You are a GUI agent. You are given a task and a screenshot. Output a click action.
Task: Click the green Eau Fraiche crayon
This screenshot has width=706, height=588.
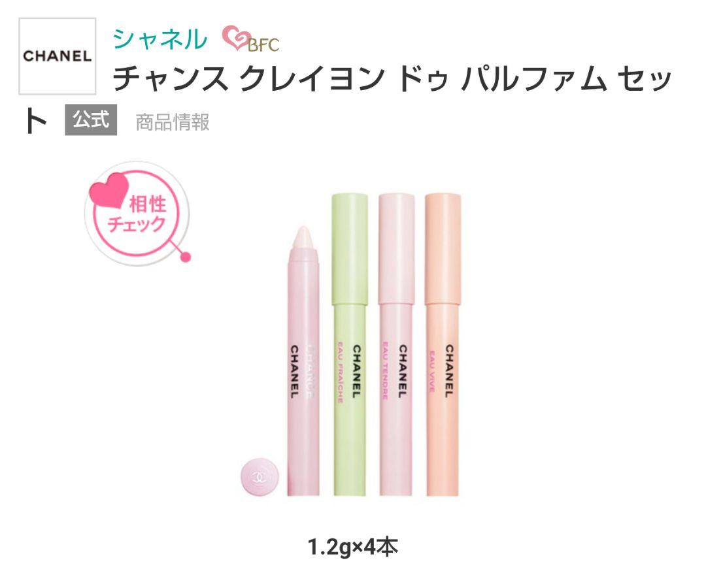coord(350,344)
